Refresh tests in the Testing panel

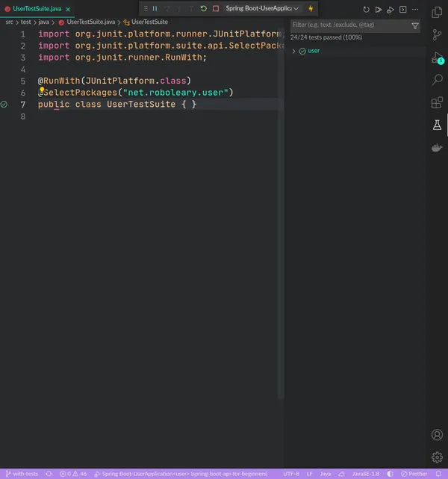pos(366,10)
